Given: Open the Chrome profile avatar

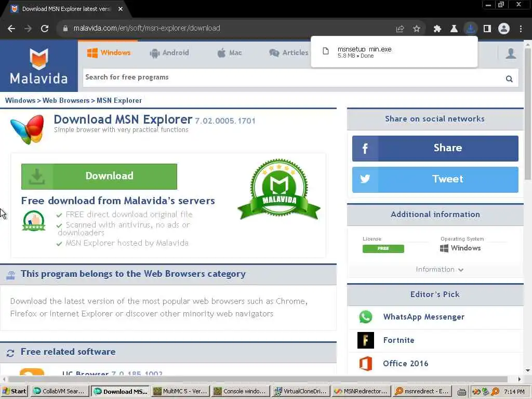Looking at the screenshot, I should (504, 29).
